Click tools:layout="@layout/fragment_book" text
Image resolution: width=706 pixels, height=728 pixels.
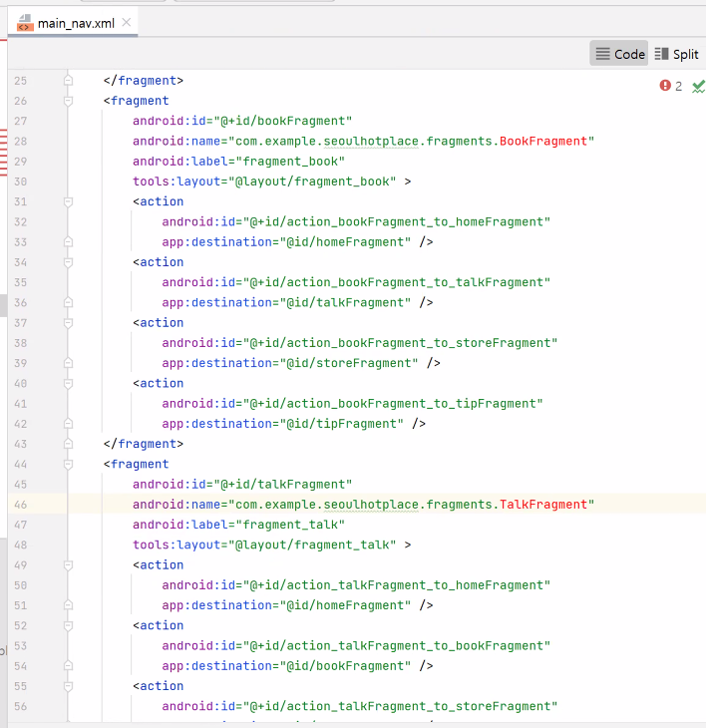(264, 182)
